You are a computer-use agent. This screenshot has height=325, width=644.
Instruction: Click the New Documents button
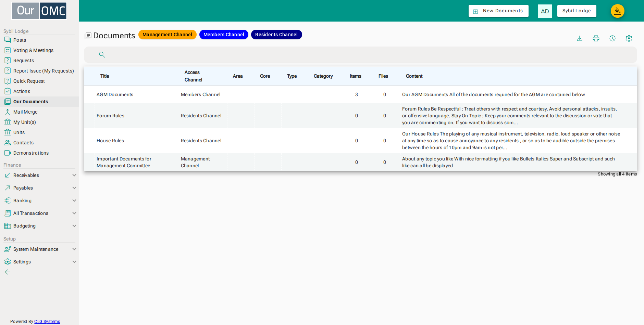[498, 11]
